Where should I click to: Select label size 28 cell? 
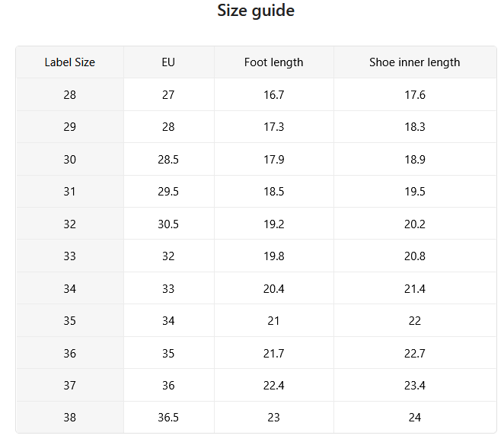70,95
